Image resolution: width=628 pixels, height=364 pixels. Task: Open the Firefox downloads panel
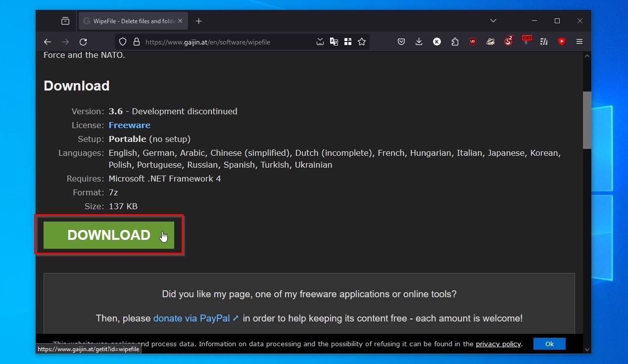[x=419, y=42]
